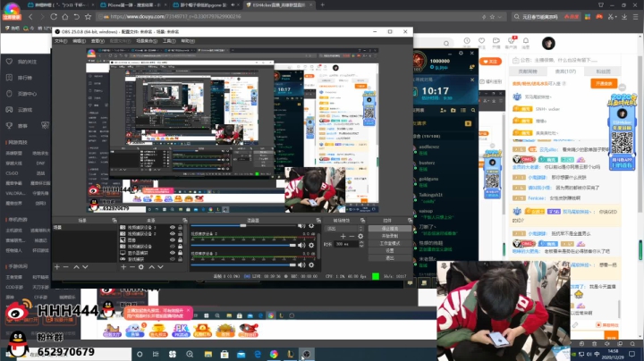Go to browser home page
The width and height of the screenshot is (644, 361).
click(65, 17)
